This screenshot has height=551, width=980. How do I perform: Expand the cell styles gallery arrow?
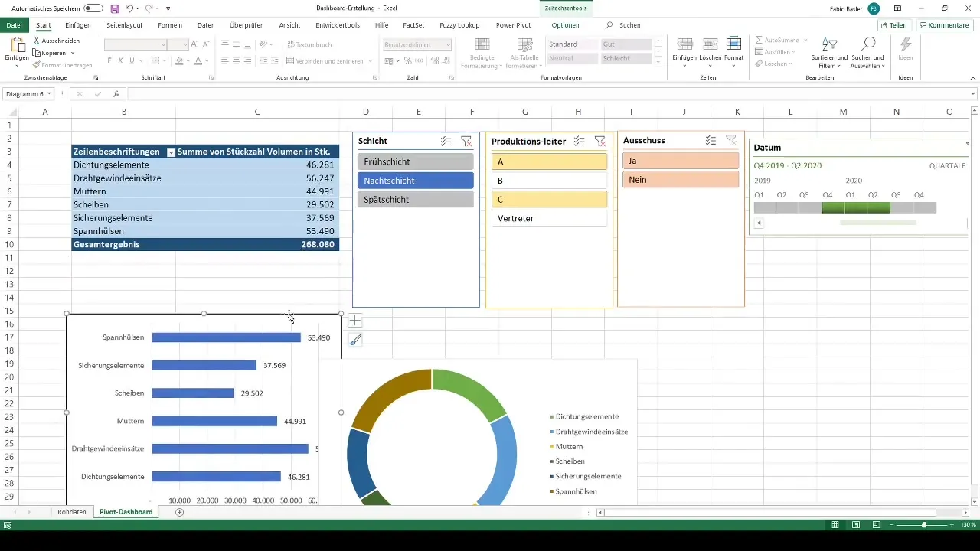pos(658,60)
